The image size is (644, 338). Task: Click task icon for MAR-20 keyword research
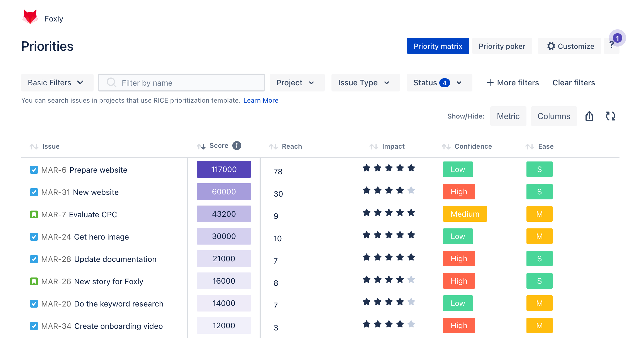tap(34, 304)
